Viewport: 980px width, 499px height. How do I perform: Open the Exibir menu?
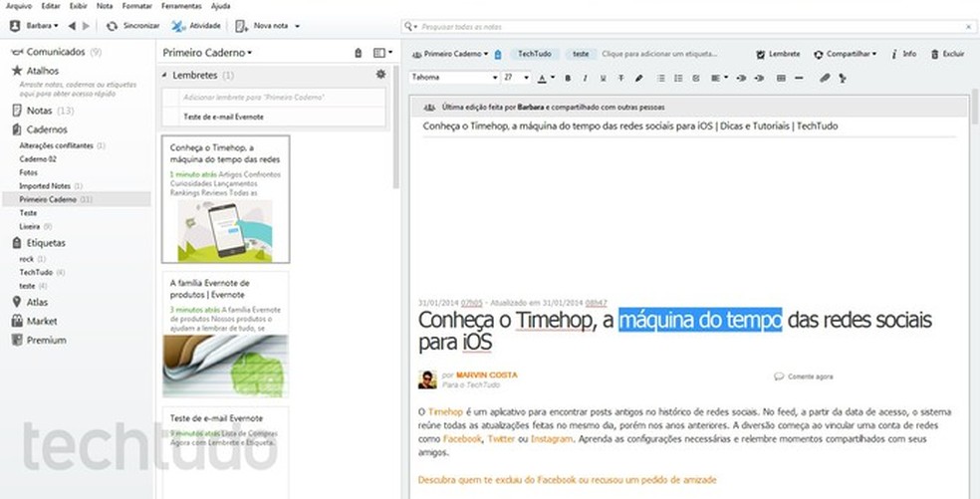click(79, 6)
